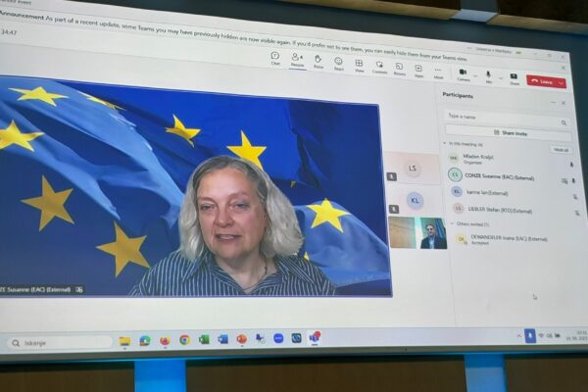Click the microphone-in-use tray indicator
This screenshot has height=392, width=588.
(530, 336)
